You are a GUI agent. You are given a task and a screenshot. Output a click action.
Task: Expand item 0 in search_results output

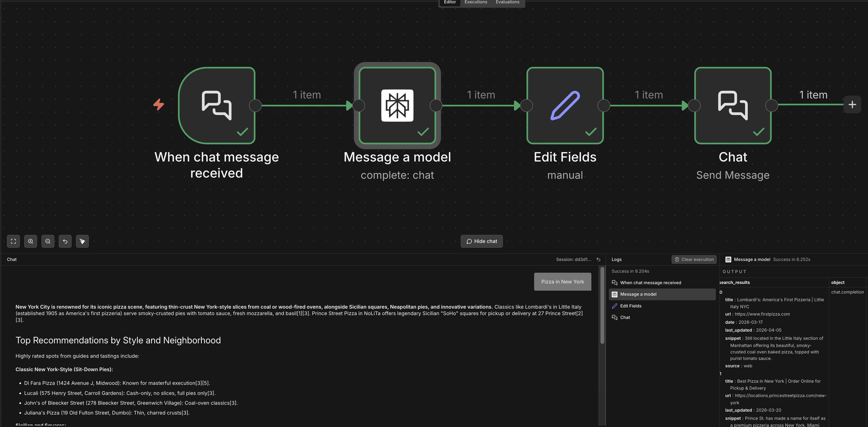[x=721, y=292]
